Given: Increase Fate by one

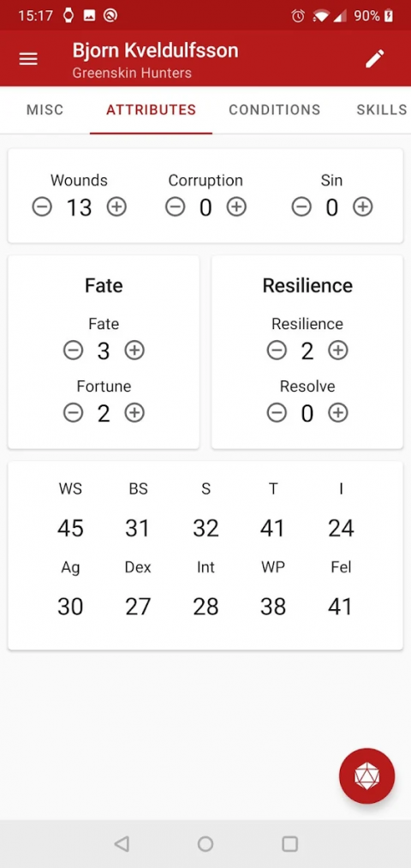Looking at the screenshot, I should (x=134, y=350).
